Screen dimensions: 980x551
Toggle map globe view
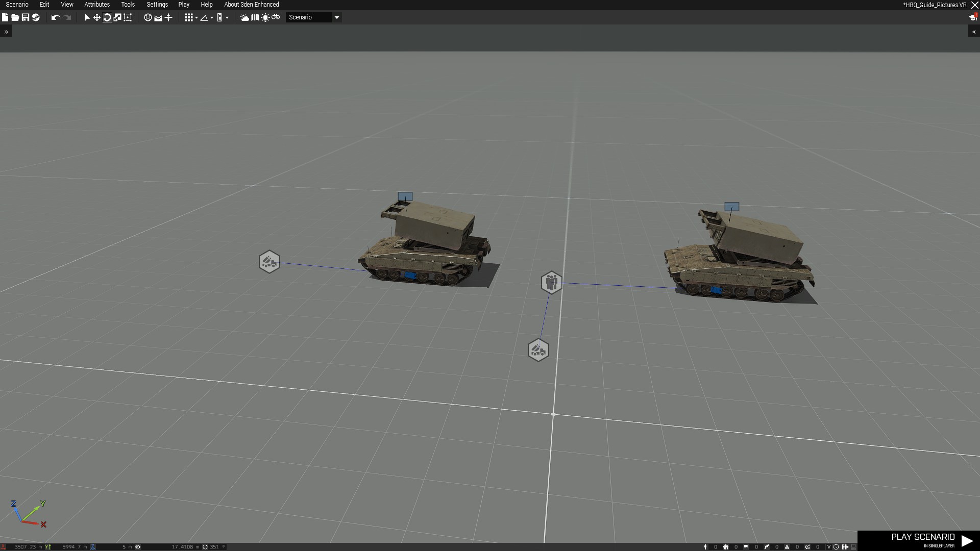click(148, 17)
